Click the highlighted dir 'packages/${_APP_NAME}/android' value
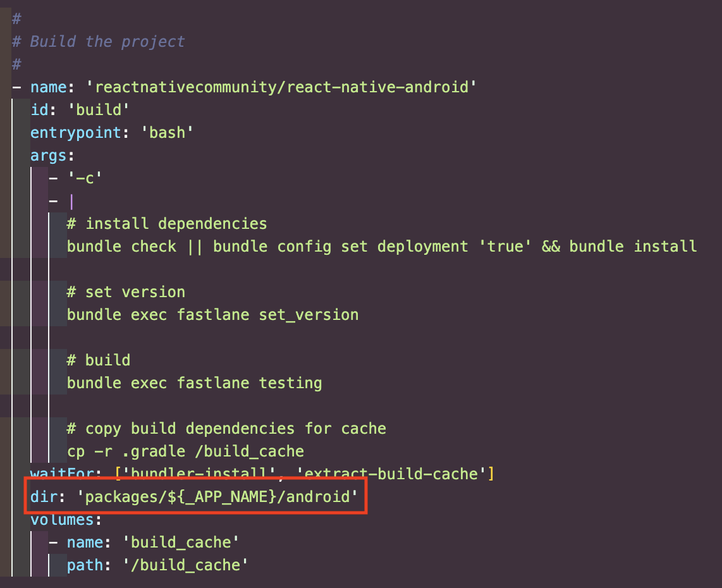This screenshot has height=588, width=722. (218, 496)
